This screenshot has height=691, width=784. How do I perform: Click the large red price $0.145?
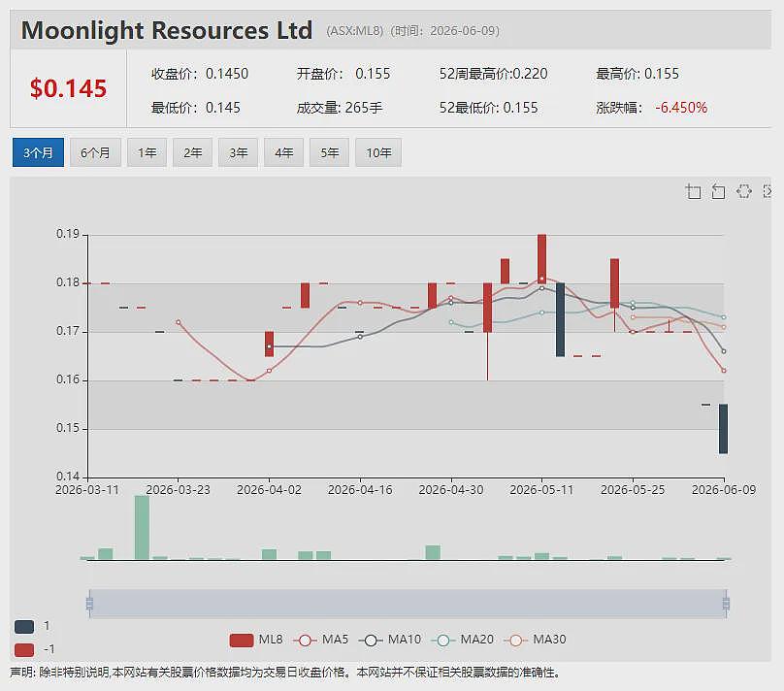[x=69, y=88]
